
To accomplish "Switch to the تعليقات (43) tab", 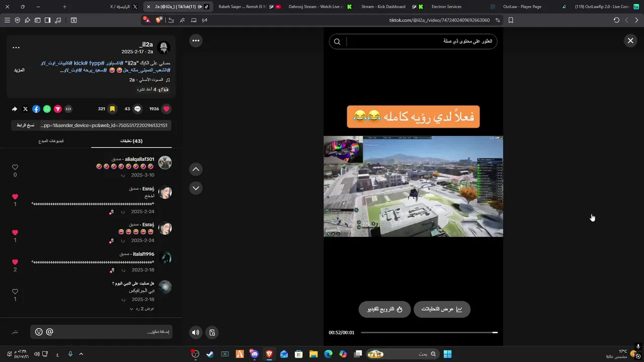I will pos(131,141).
